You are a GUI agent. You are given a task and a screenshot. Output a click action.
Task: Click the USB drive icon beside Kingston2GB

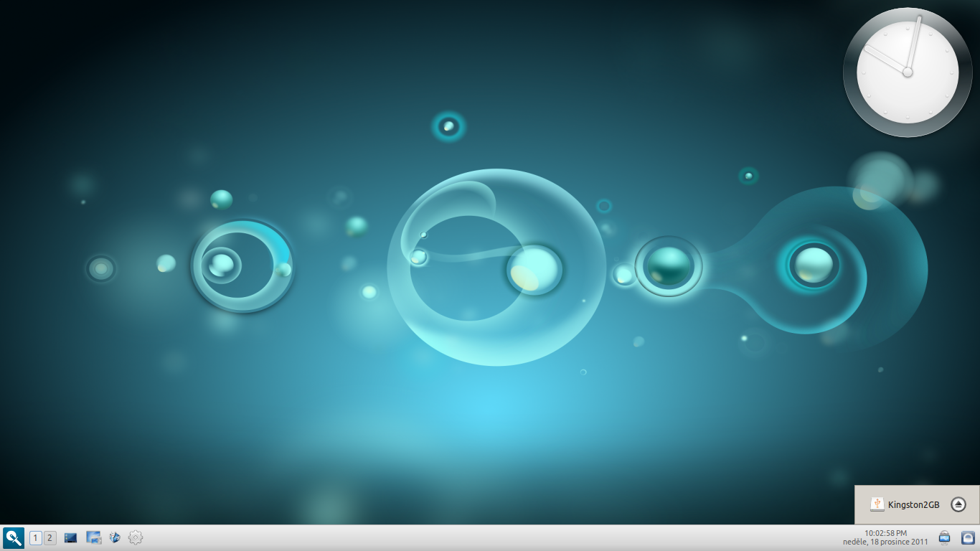[x=877, y=504]
